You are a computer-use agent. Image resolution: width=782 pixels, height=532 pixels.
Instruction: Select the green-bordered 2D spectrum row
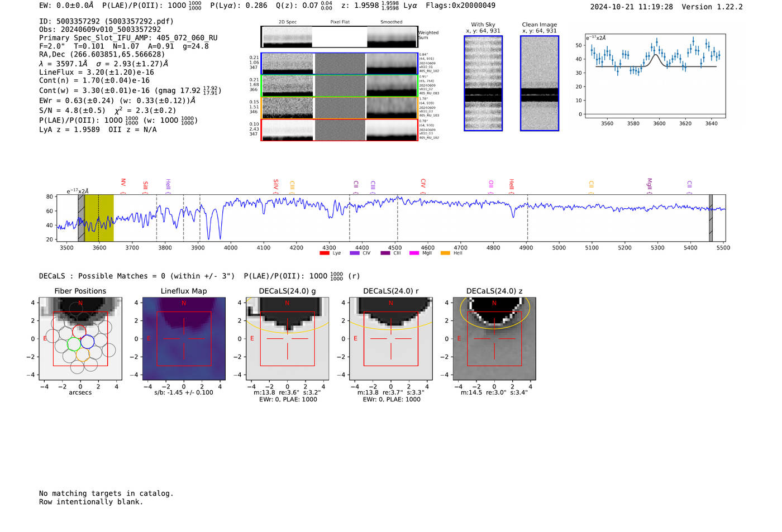340,85
